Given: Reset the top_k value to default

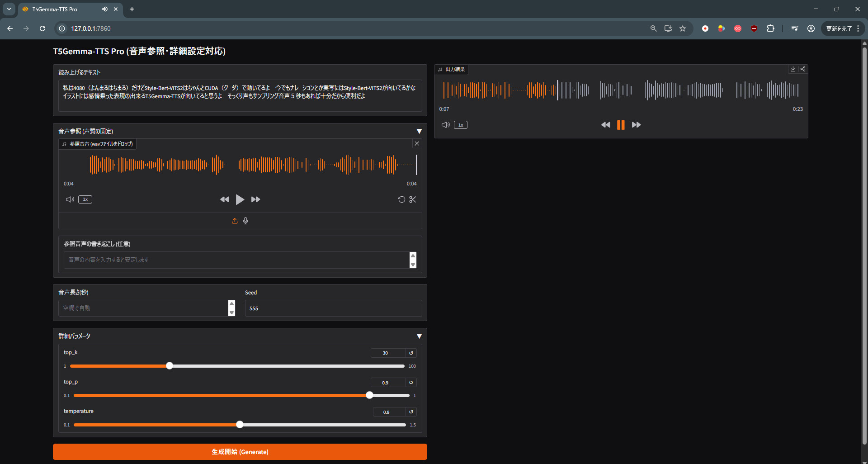Looking at the screenshot, I should click(411, 353).
